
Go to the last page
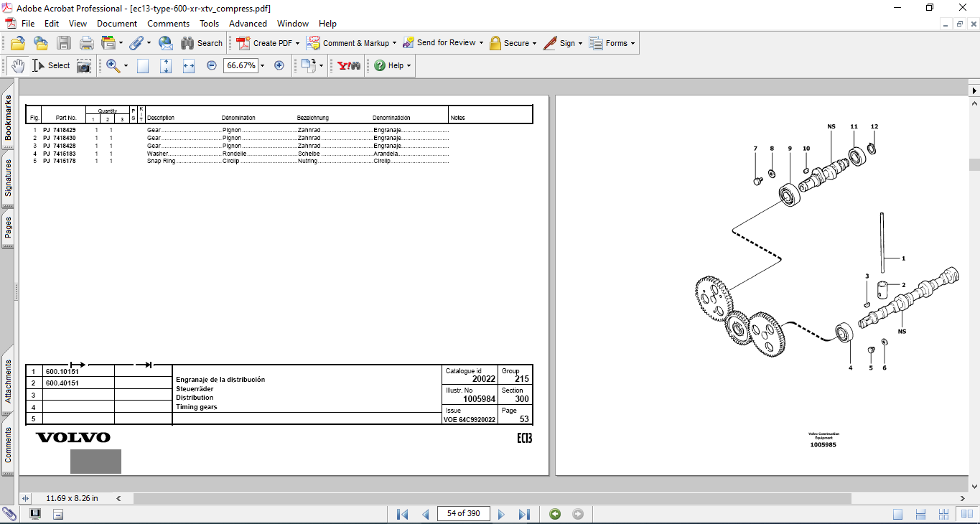524,514
